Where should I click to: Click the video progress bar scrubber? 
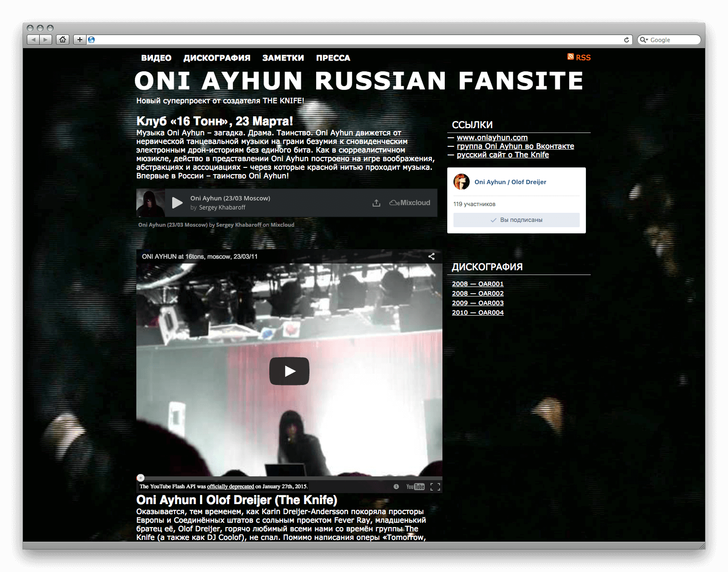141,478
